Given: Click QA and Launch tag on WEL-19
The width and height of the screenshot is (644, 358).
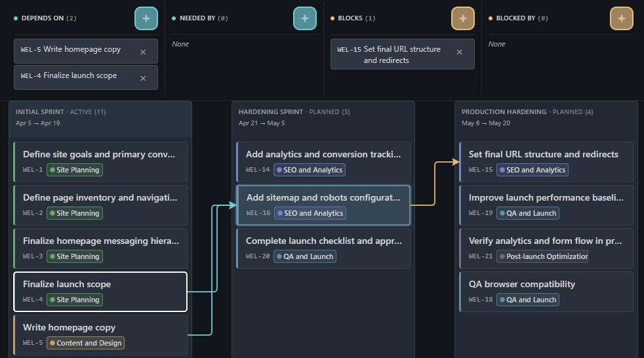Looking at the screenshot, I should [528, 213].
